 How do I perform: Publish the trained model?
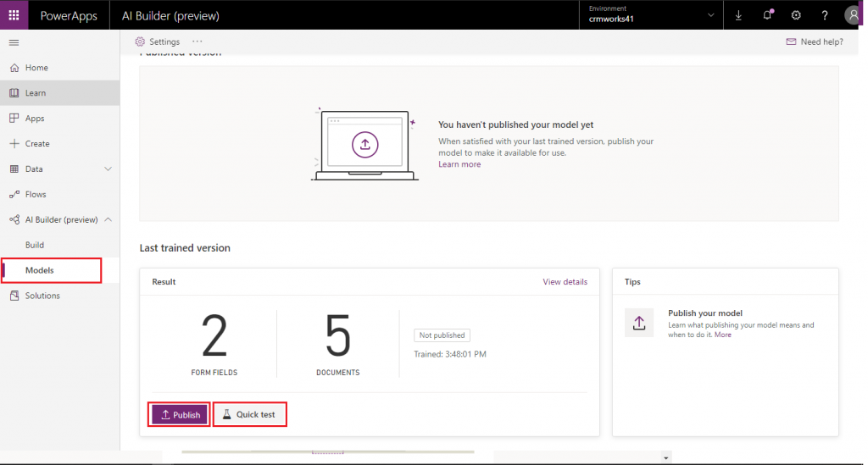coord(180,415)
